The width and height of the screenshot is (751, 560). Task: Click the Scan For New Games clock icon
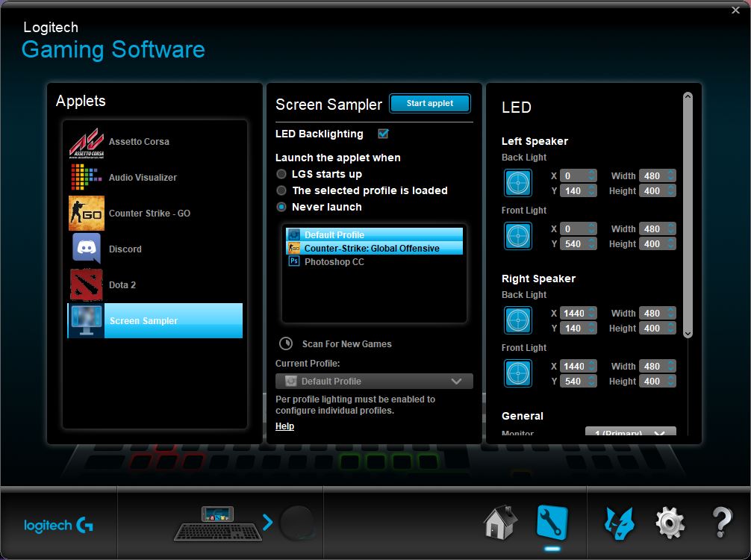(286, 343)
